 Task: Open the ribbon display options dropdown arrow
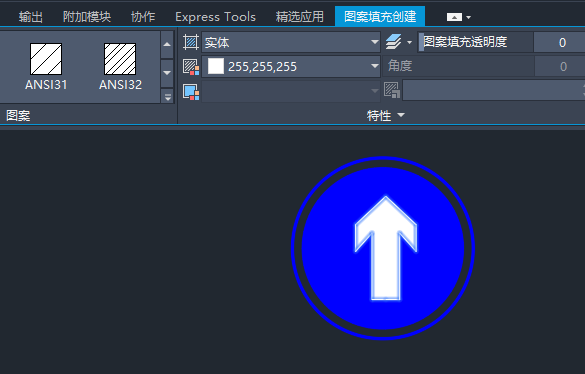[x=469, y=17]
